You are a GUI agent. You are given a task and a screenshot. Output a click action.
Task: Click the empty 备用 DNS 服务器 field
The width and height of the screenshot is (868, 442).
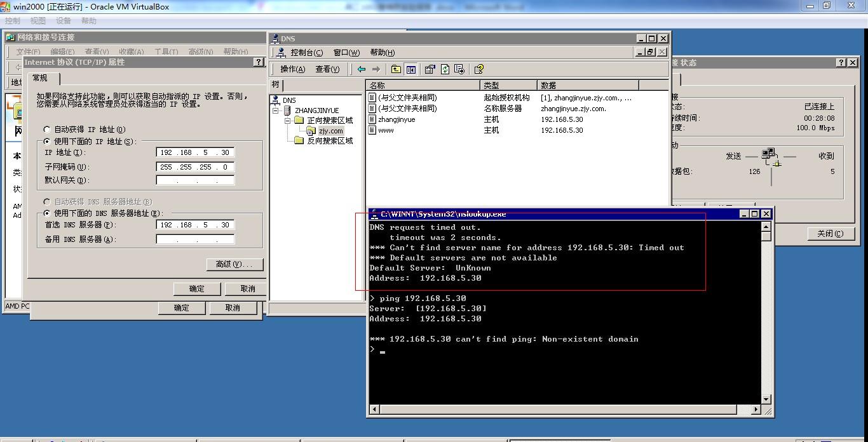coord(195,239)
